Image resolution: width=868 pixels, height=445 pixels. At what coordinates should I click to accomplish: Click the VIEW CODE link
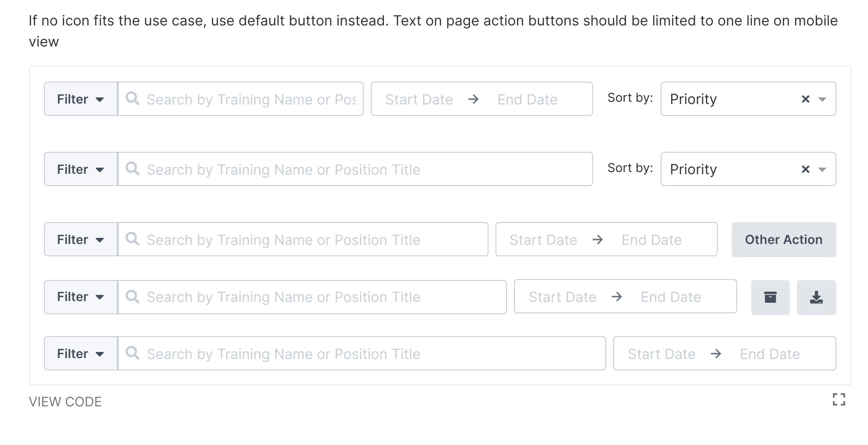click(x=65, y=402)
